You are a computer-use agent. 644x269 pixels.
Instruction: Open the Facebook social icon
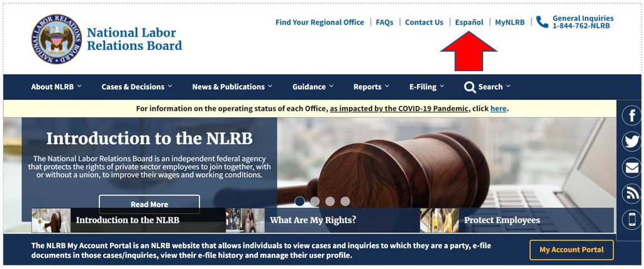[631, 115]
